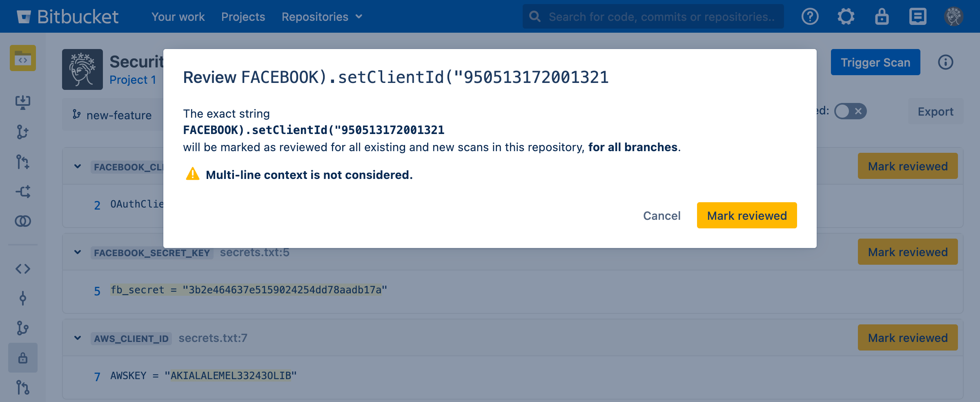Image resolution: width=980 pixels, height=402 pixels.
Task: Open the settings gear icon
Action: click(x=846, y=17)
